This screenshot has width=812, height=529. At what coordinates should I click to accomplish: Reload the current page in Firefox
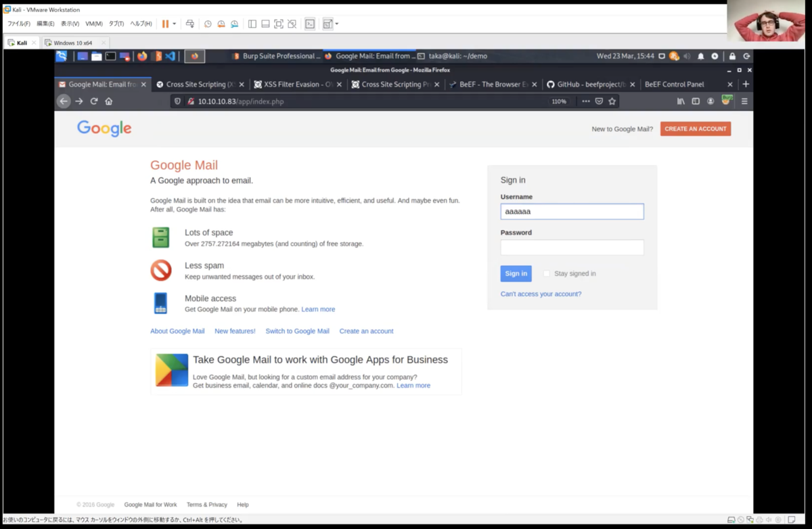pyautogui.click(x=94, y=101)
